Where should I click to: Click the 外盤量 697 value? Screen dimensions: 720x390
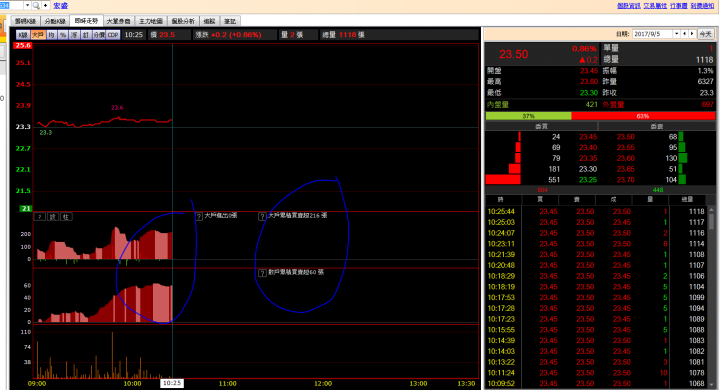708,105
